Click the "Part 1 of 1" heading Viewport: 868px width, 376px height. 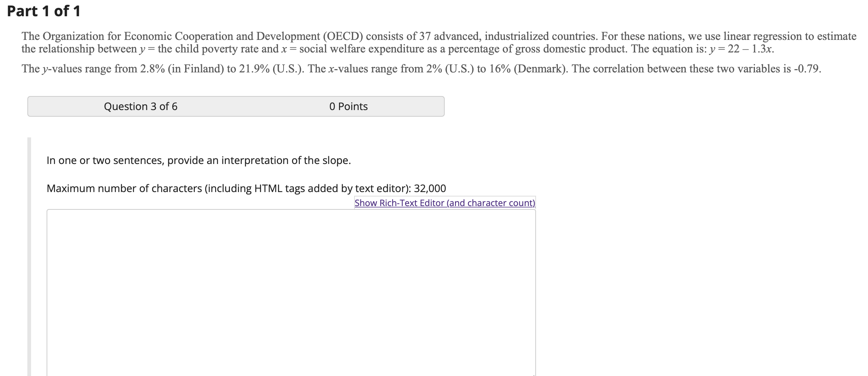(44, 11)
